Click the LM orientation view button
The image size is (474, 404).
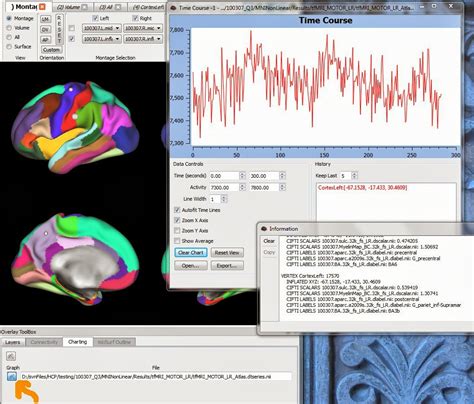[x=45, y=19]
